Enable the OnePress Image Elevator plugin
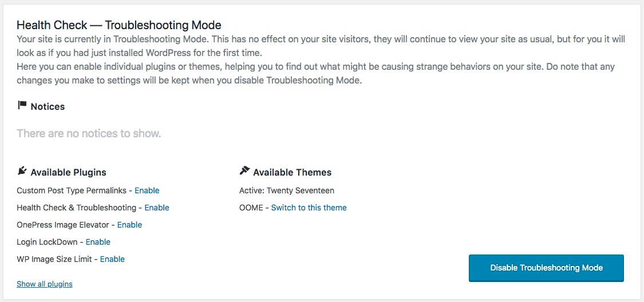Viewport: 644px width, 302px height. pos(129,225)
